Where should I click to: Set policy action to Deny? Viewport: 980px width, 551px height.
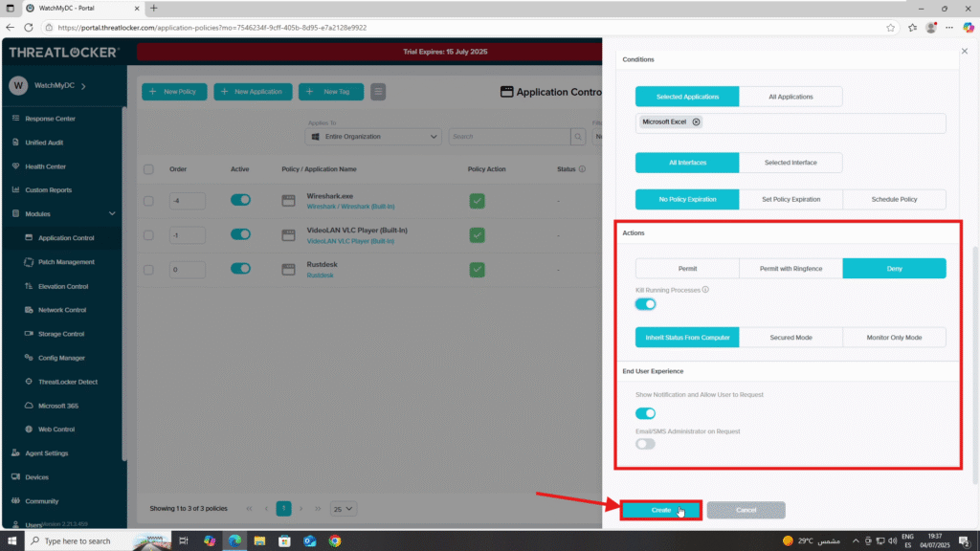click(895, 269)
